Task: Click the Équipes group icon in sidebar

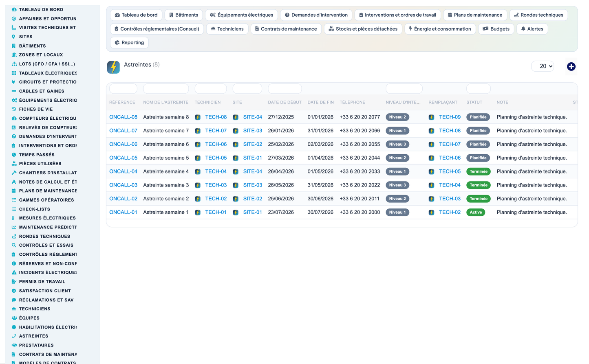Action: click(14, 318)
